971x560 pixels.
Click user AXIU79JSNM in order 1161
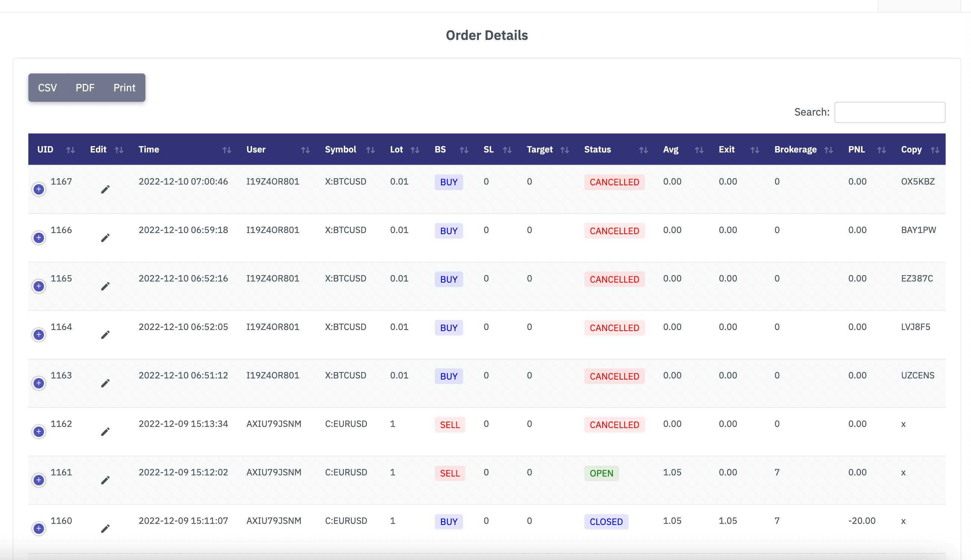(273, 472)
